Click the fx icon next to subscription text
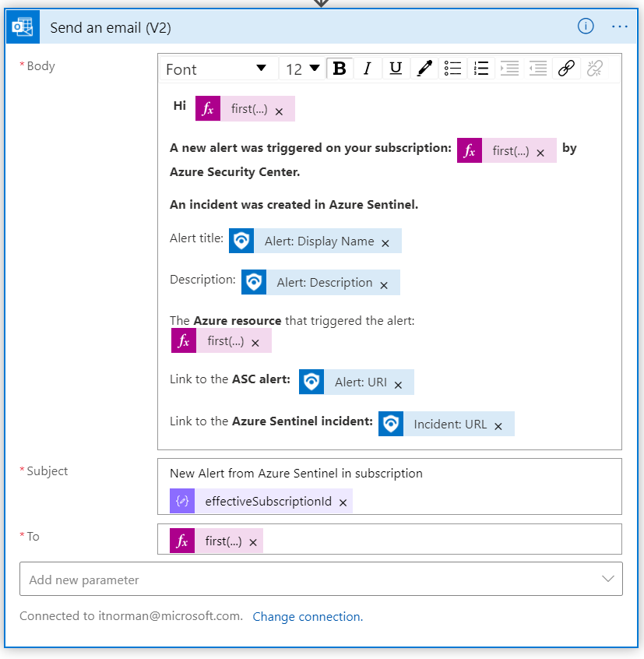 pos(470,150)
